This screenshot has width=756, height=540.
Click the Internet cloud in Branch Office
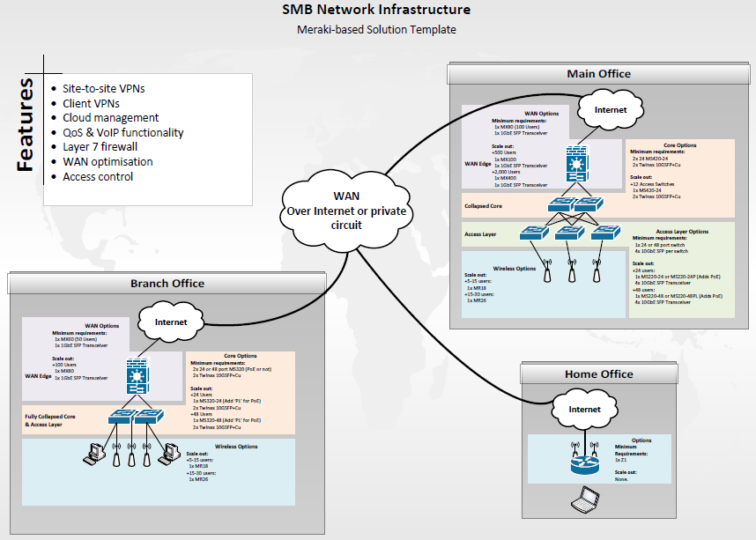[171, 322]
